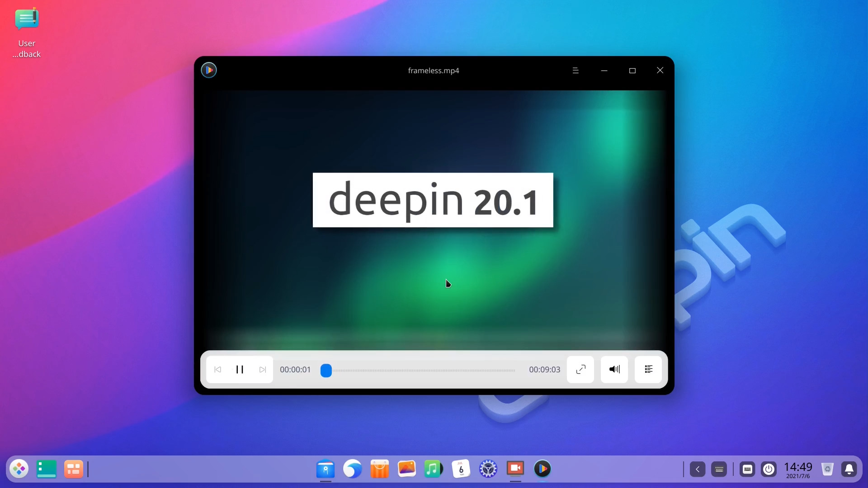
Task: Open the User Feedback desktop shortcut
Action: [x=27, y=19]
